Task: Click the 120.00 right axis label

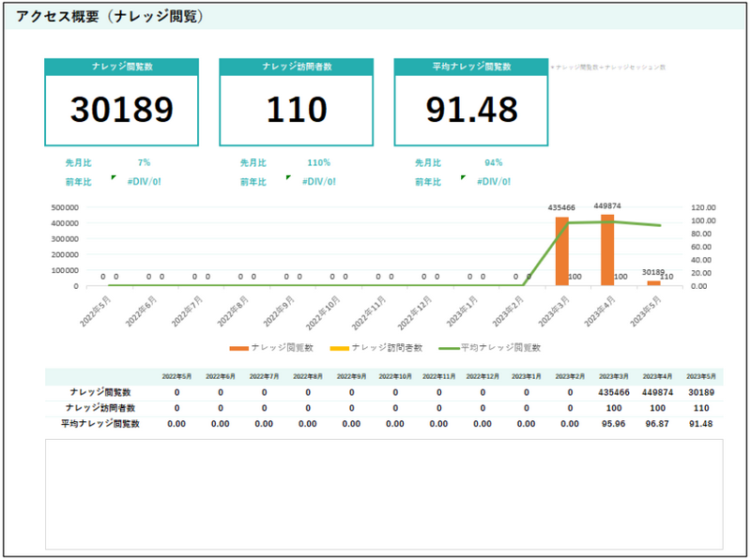Action: [703, 207]
